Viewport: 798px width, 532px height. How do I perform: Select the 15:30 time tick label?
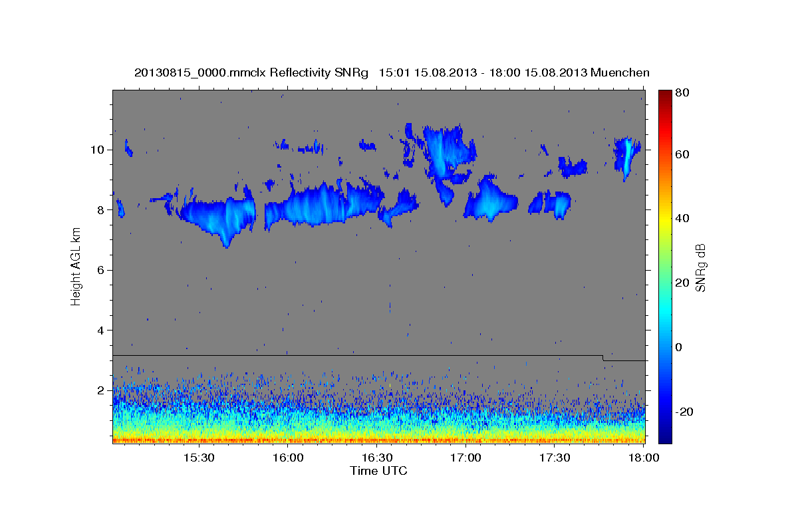tap(198, 458)
